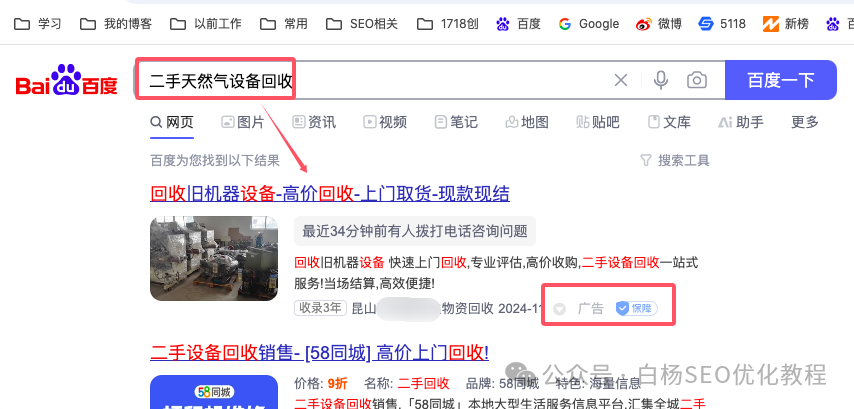The height and width of the screenshot is (409, 854).
Task: Open the 微博 bookmark
Action: 658,24
